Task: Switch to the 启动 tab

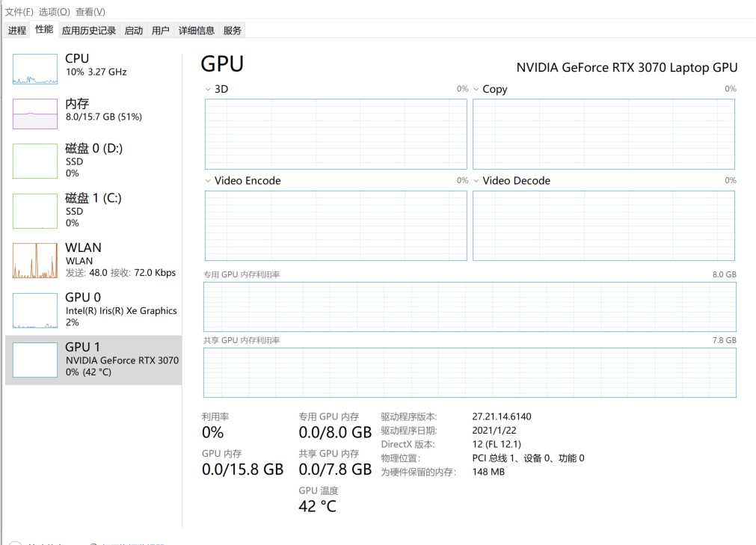Action: (134, 31)
